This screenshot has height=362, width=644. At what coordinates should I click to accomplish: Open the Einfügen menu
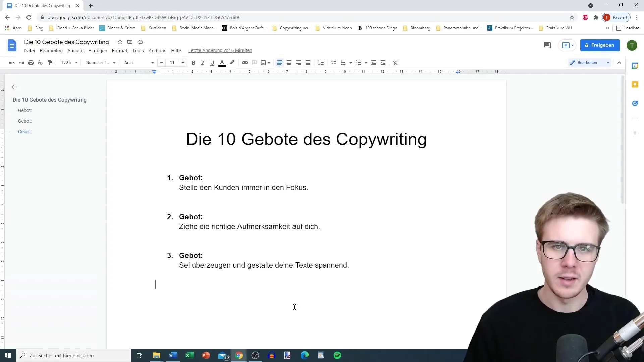pyautogui.click(x=98, y=51)
